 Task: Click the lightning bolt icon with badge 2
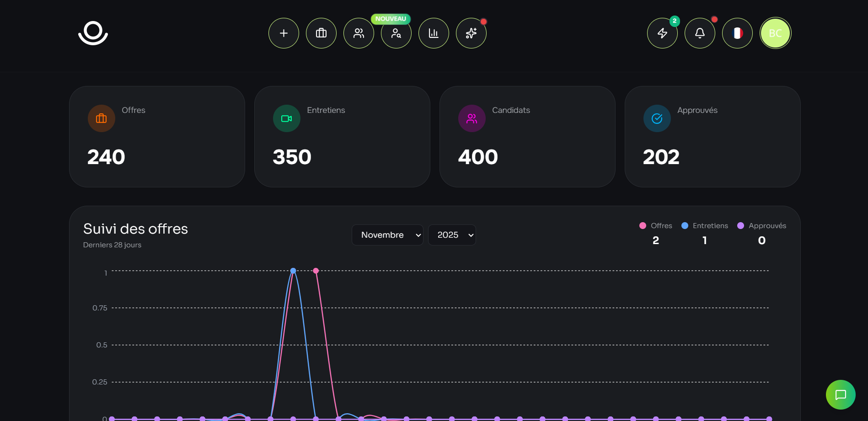pyautogui.click(x=662, y=33)
